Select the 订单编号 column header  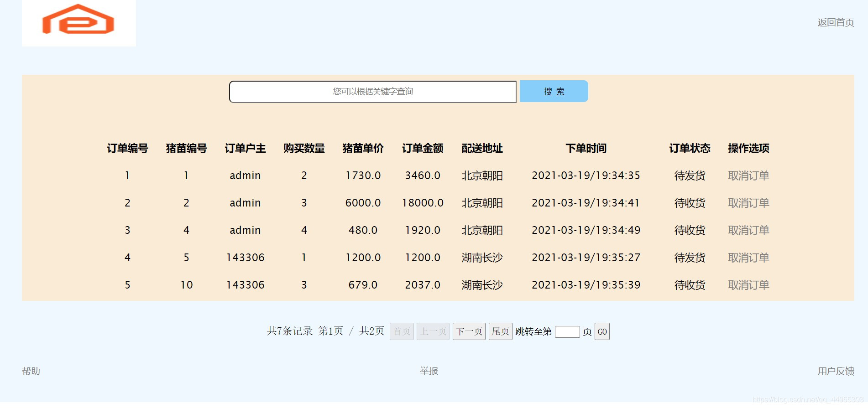tap(127, 148)
